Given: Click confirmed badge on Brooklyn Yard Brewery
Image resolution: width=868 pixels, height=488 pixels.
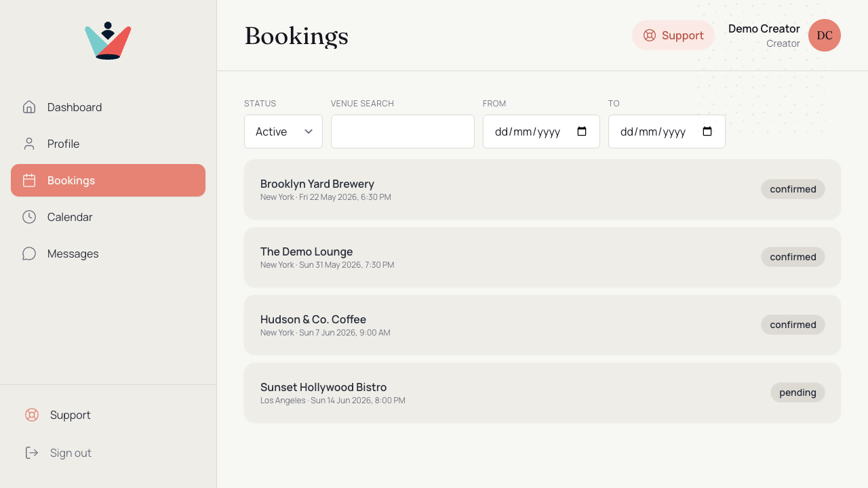Looking at the screenshot, I should pyautogui.click(x=793, y=189).
